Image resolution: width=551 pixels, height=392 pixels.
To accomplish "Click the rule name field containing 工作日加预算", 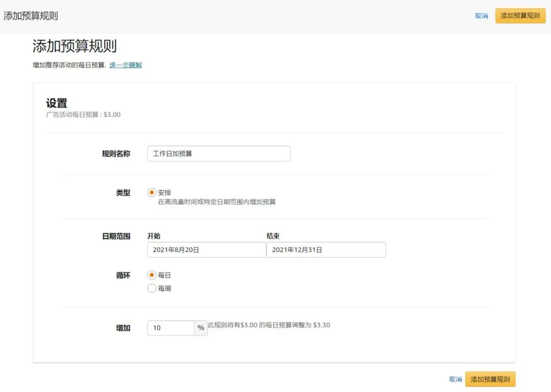I will (218, 153).
